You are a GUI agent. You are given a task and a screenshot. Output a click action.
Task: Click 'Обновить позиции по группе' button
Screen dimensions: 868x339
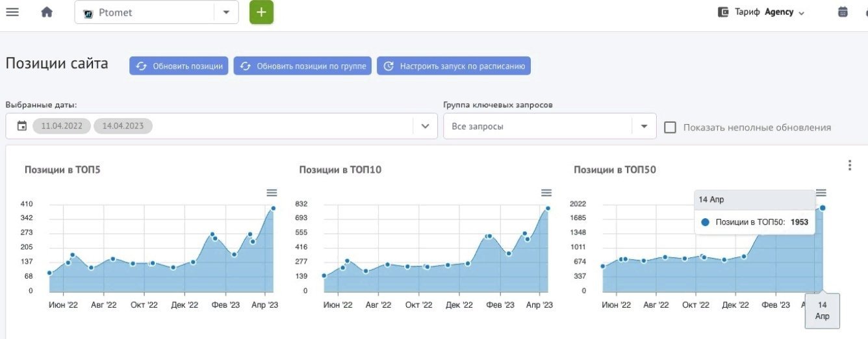(x=303, y=66)
